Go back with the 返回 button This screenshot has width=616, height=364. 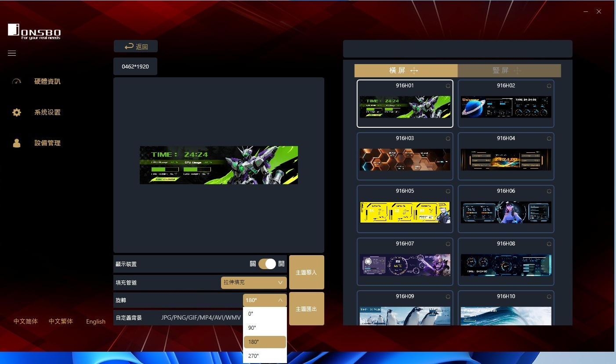(x=136, y=47)
